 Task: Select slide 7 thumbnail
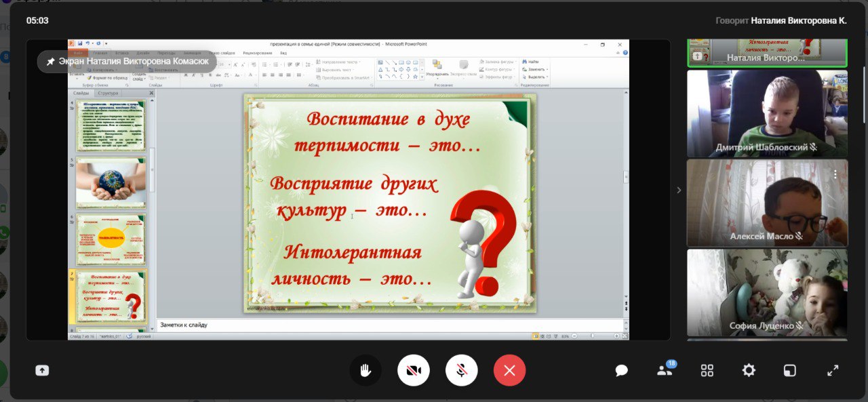pos(111,297)
